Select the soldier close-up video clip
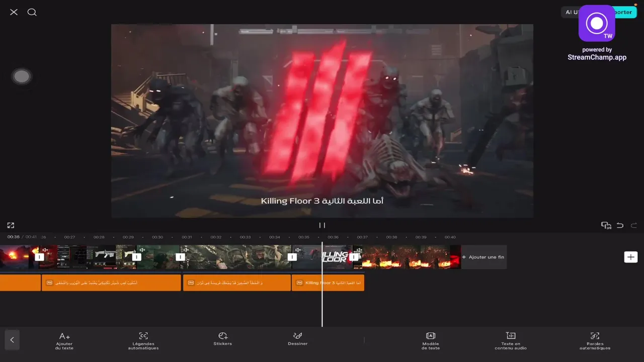644x362 pixels. [x=236, y=257]
